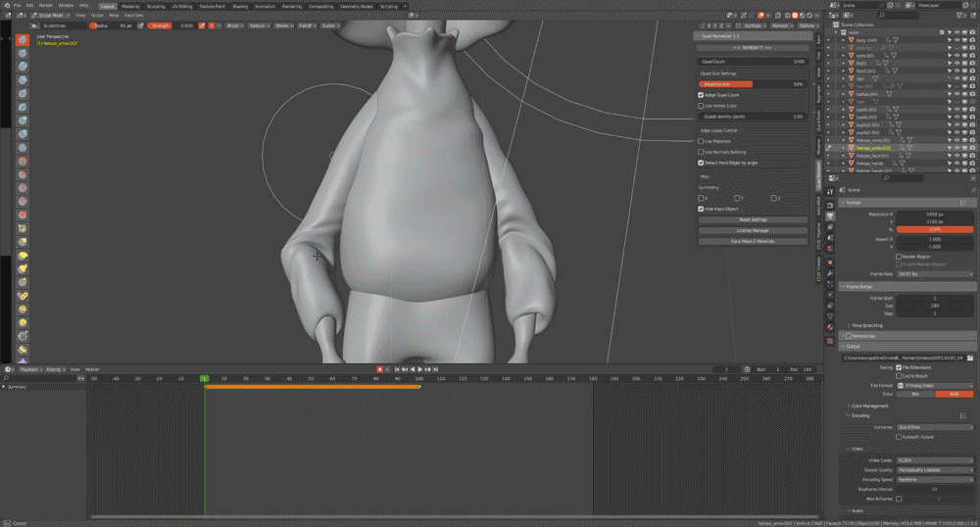Select solid viewport shading mode
Screen dimensions: 980x527
tap(795, 15)
